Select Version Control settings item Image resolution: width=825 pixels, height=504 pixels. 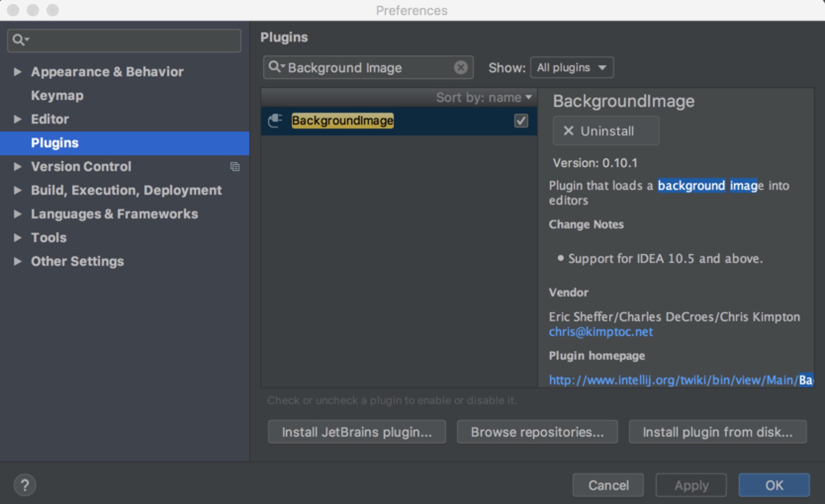[x=81, y=167]
